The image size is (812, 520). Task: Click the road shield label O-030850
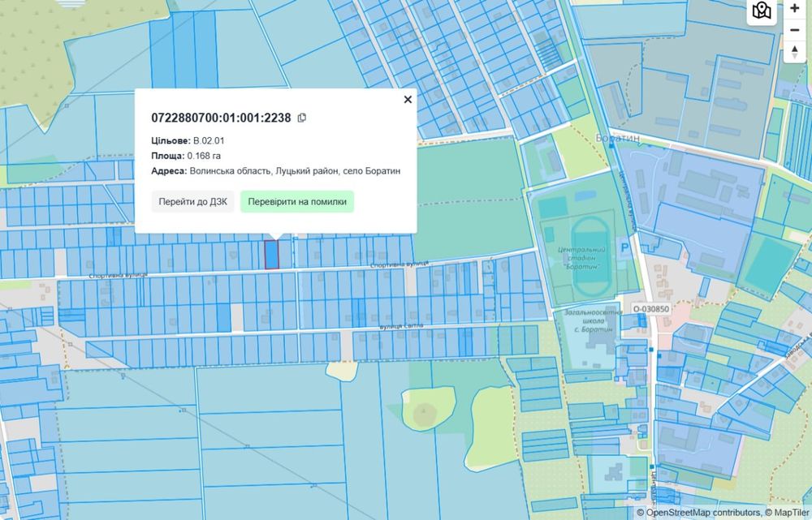[651, 309]
